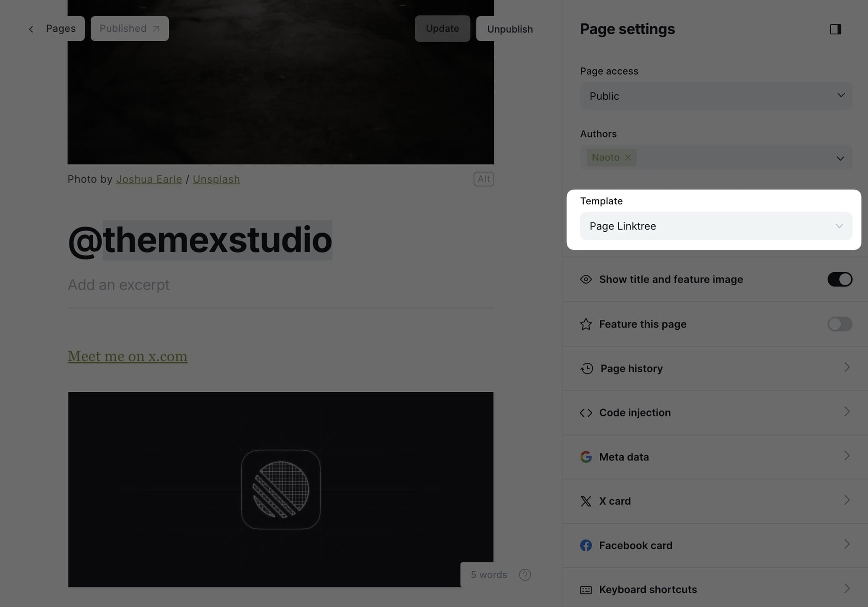Viewport: 868px width, 607px height.
Task: Click the star icon beside Feature this page
Action: coord(586,324)
